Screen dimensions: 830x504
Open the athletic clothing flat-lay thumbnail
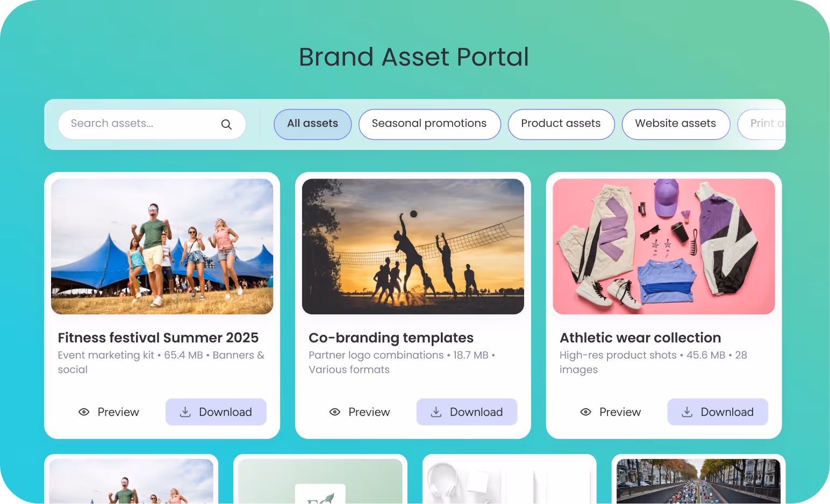tap(664, 247)
